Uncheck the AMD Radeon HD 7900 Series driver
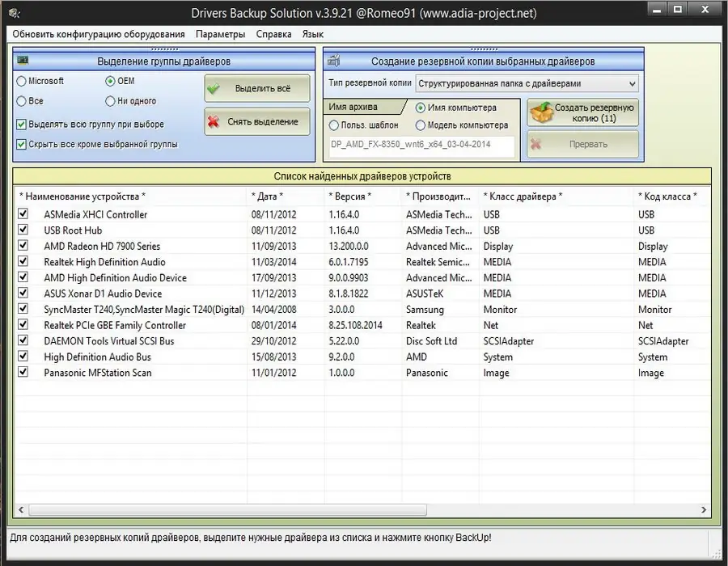Viewport: 728px width, 566px height. (x=23, y=246)
